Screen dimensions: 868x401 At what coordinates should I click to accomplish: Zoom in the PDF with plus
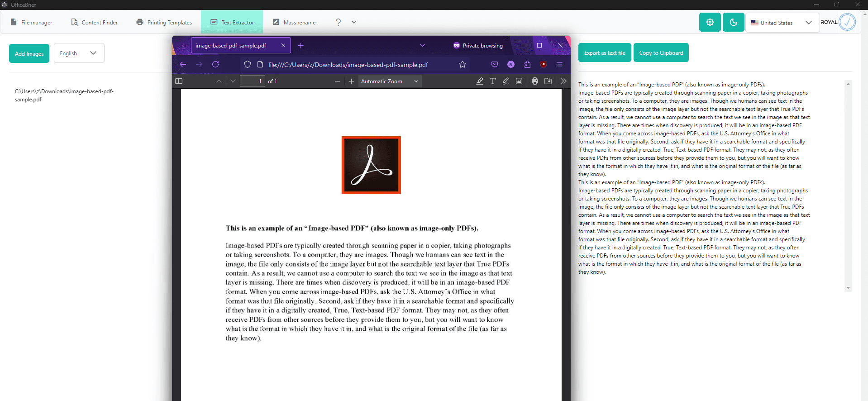click(351, 81)
